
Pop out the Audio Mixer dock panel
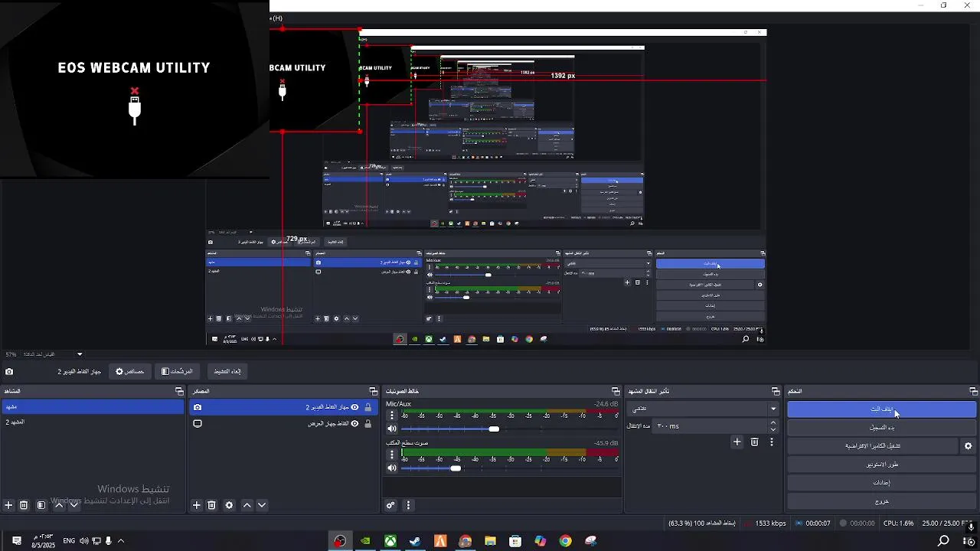616,392
